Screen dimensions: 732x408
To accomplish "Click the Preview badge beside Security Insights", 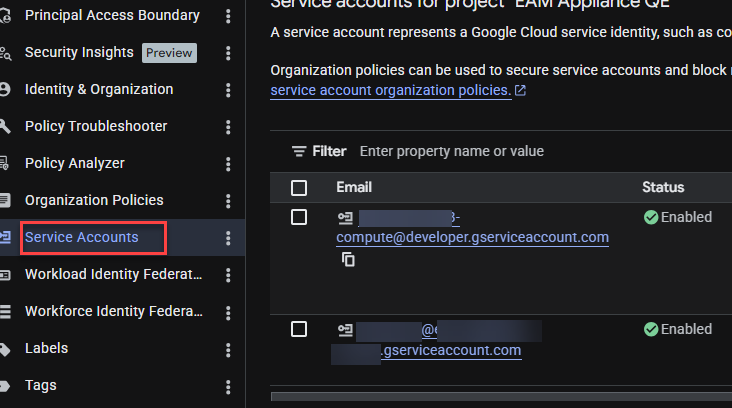I will [x=169, y=53].
